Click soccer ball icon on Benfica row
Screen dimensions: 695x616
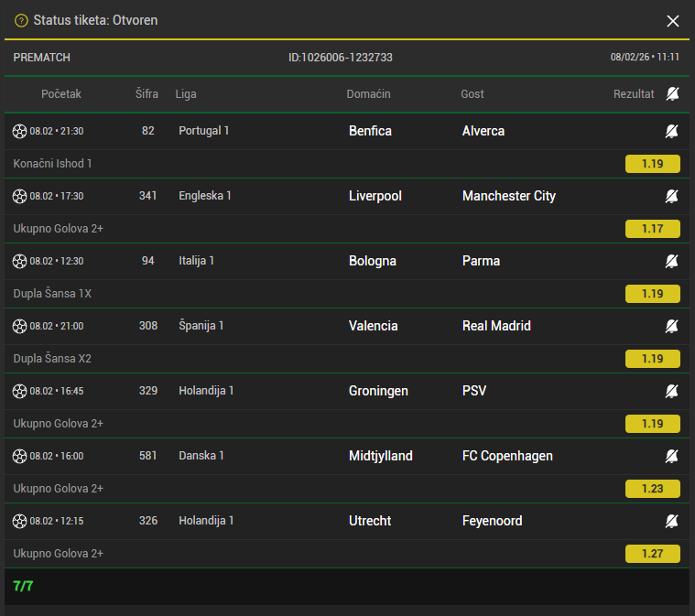coord(20,131)
